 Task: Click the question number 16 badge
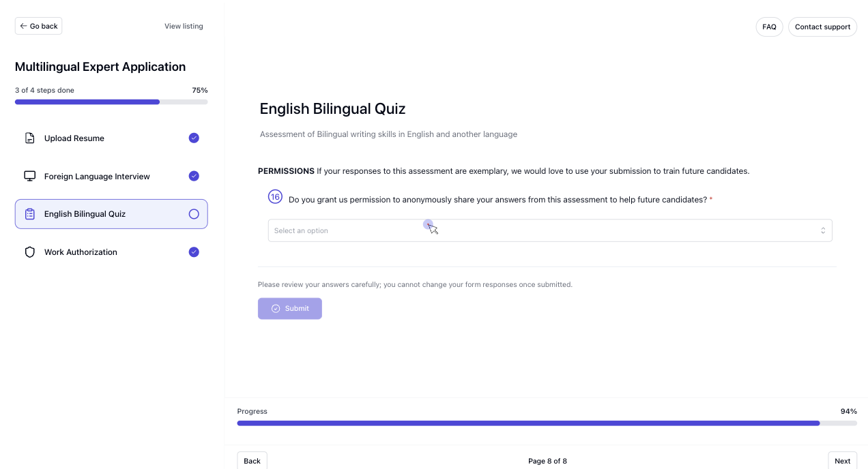275,196
